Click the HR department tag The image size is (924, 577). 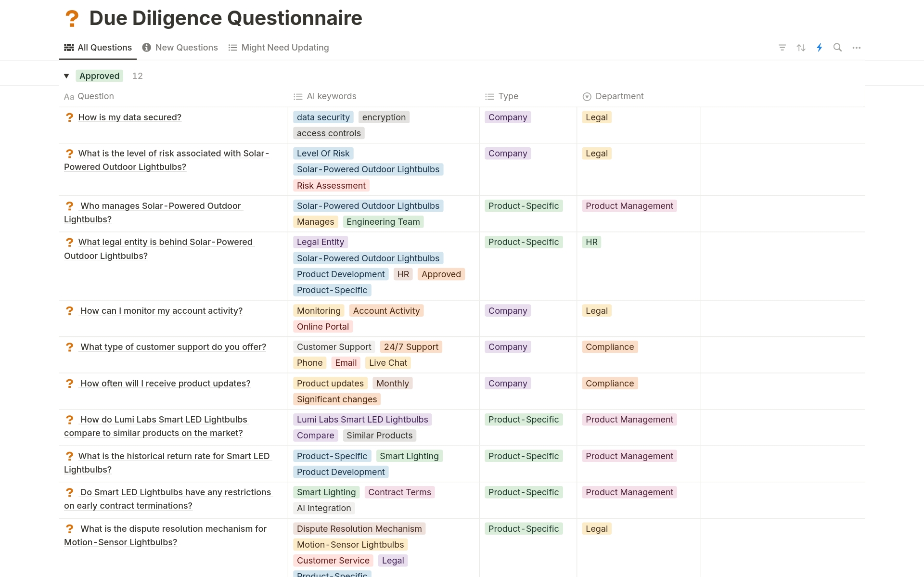(591, 242)
